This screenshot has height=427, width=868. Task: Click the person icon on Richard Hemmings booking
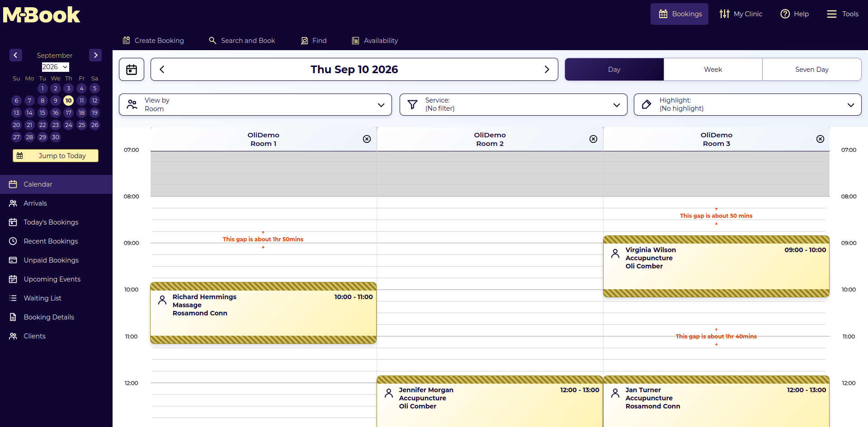[162, 300]
